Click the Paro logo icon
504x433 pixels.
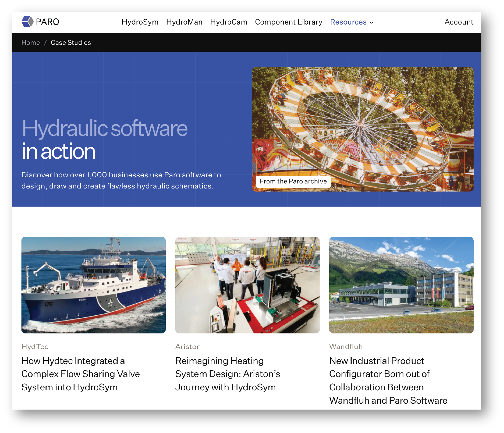pyautogui.click(x=28, y=22)
